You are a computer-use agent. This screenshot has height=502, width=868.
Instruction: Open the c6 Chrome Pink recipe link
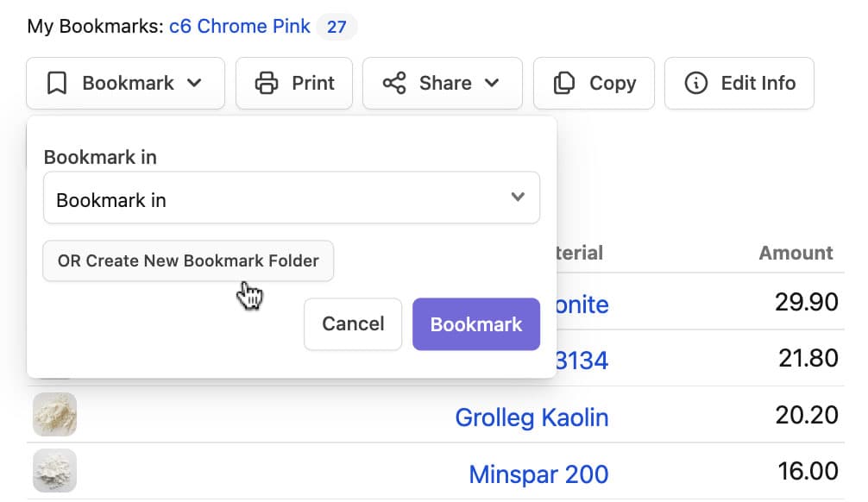point(240,26)
